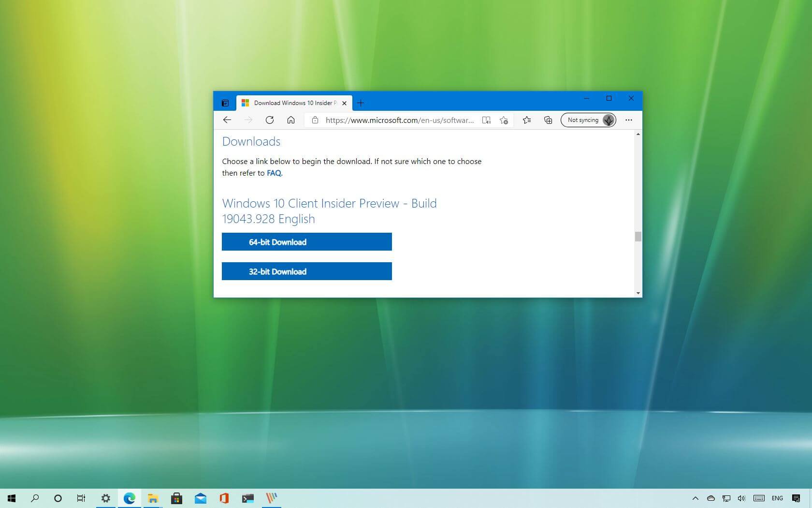This screenshot has width=812, height=508.
Task: Go to the browser Home page
Action: pos(291,120)
